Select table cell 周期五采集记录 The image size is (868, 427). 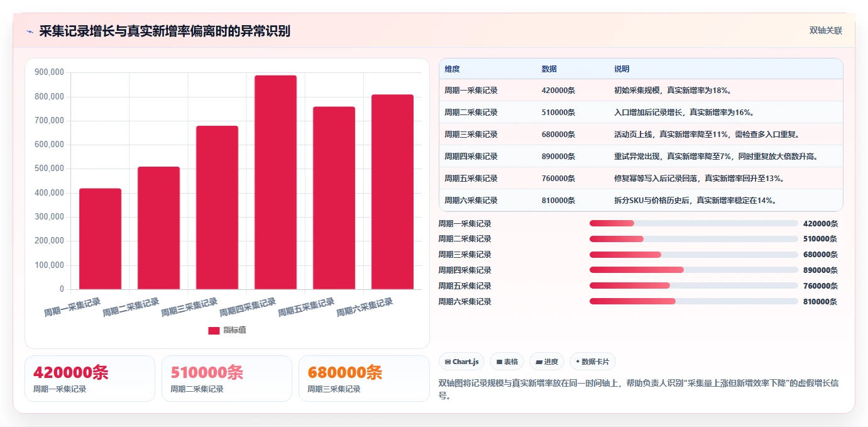click(x=471, y=179)
